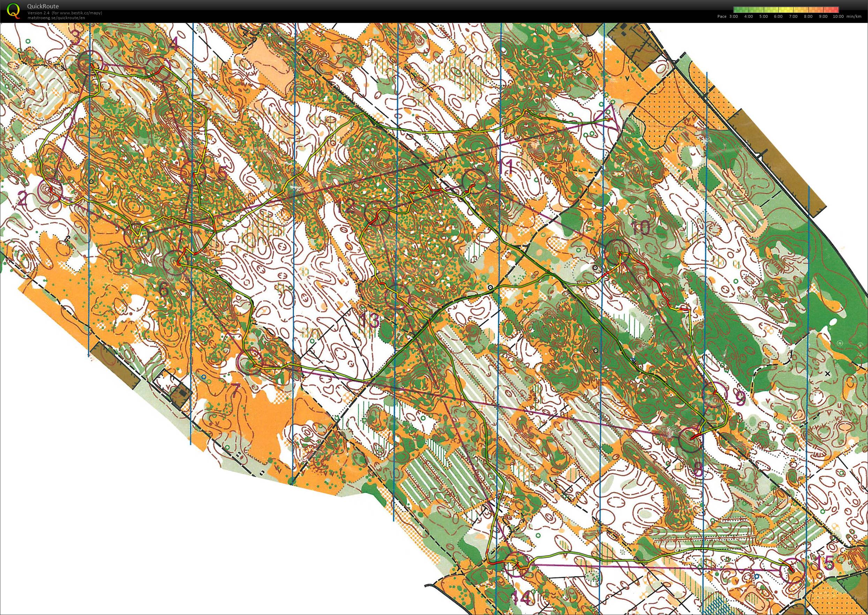Click control circle number 5

pos(194,174)
